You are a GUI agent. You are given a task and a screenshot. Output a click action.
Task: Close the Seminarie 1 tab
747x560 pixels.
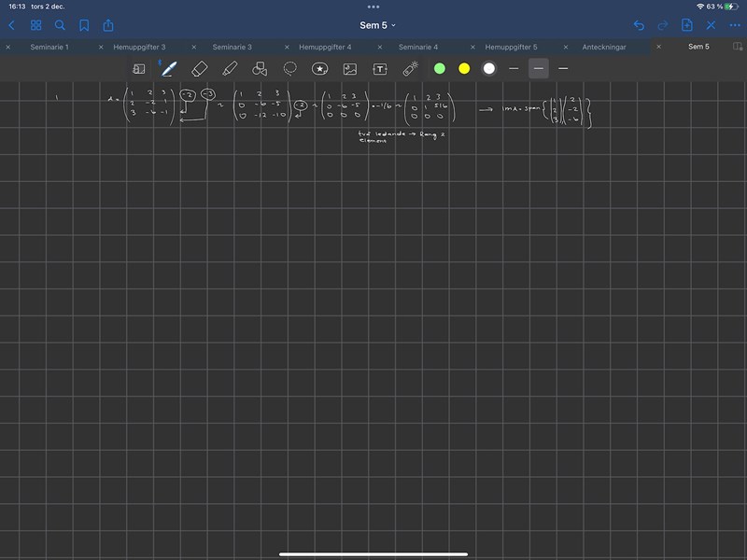pos(8,47)
